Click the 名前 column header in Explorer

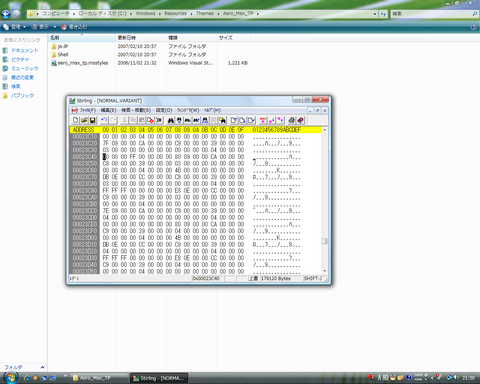(82, 38)
